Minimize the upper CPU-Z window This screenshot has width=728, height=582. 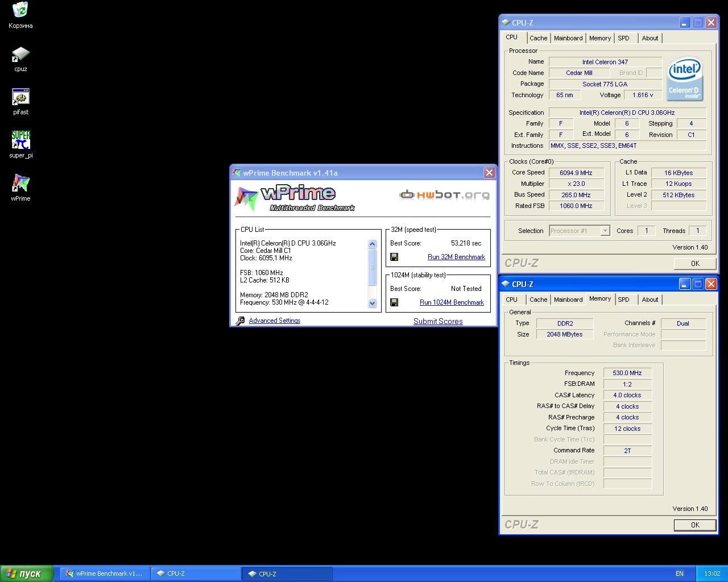pyautogui.click(x=685, y=23)
